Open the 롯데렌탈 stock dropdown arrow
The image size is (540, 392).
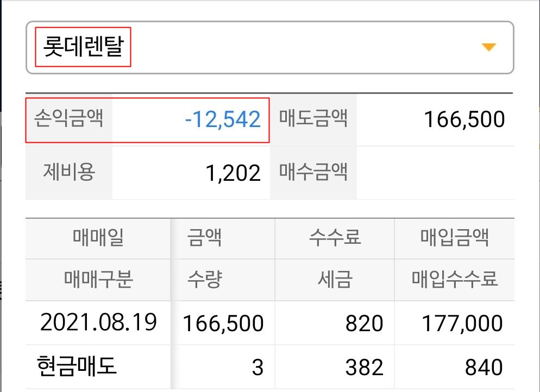(489, 47)
